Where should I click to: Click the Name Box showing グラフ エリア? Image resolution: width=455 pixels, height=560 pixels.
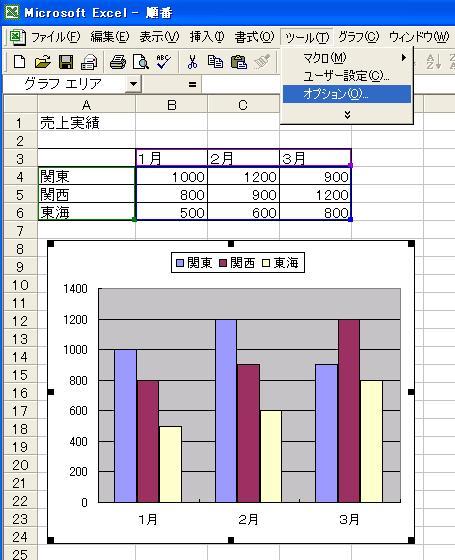(65, 84)
